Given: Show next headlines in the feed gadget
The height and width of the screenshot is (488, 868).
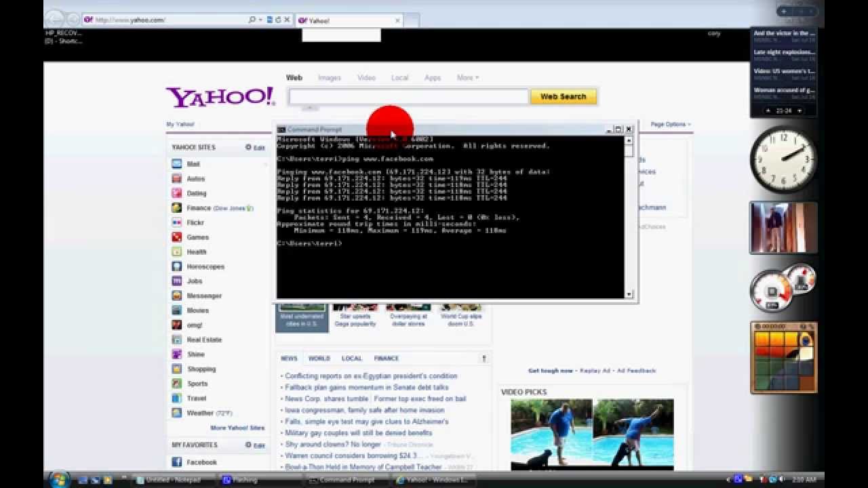Looking at the screenshot, I should 800,110.
